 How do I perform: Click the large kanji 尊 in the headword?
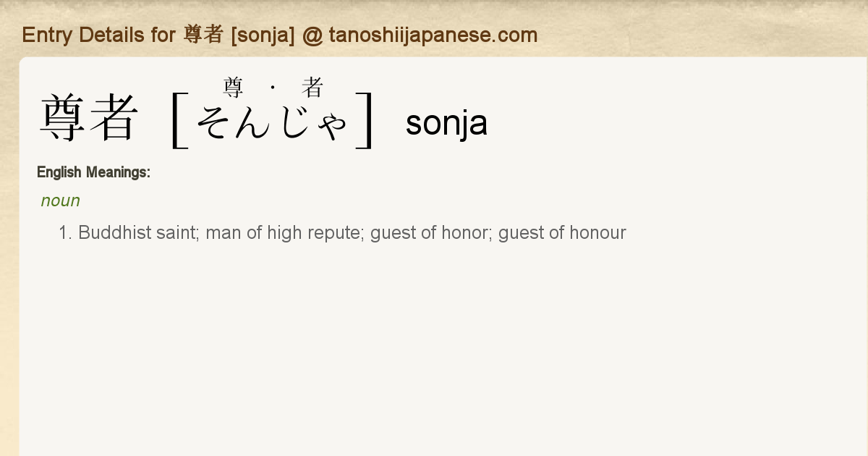pyautogui.click(x=64, y=118)
